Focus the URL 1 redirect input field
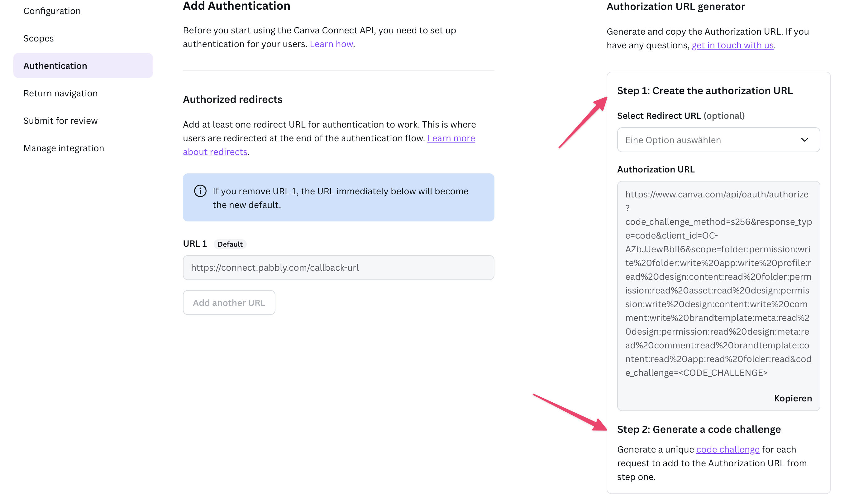The width and height of the screenshot is (868, 504). (x=338, y=268)
